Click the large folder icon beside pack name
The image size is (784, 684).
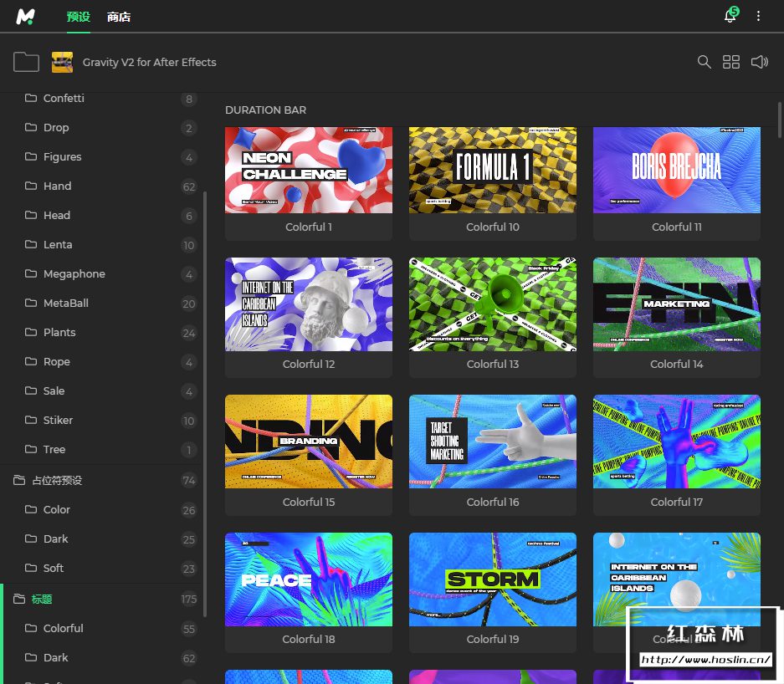click(26, 62)
